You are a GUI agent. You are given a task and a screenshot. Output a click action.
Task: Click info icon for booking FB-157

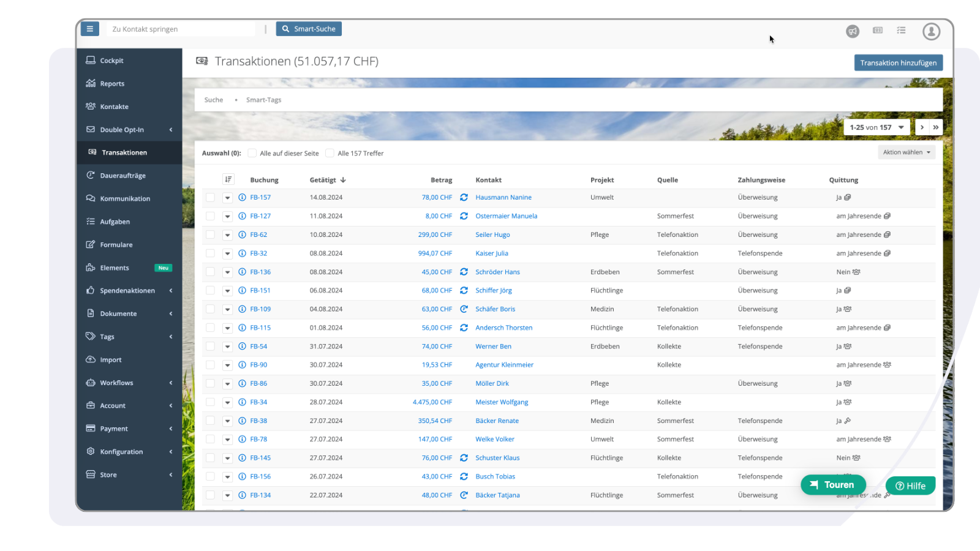point(242,198)
